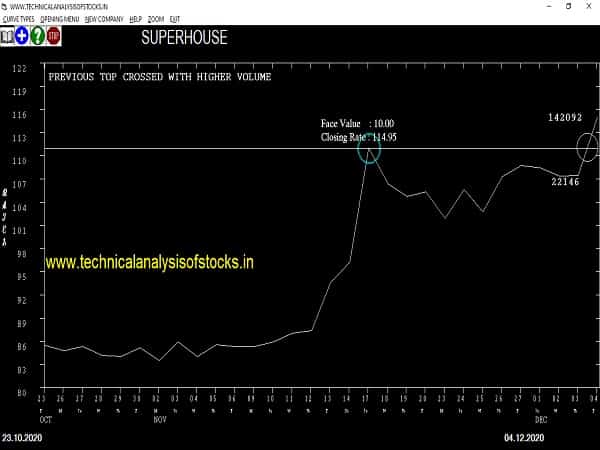Click the Closing Rate 114.95 text
The width and height of the screenshot is (600, 450).
click(x=359, y=136)
